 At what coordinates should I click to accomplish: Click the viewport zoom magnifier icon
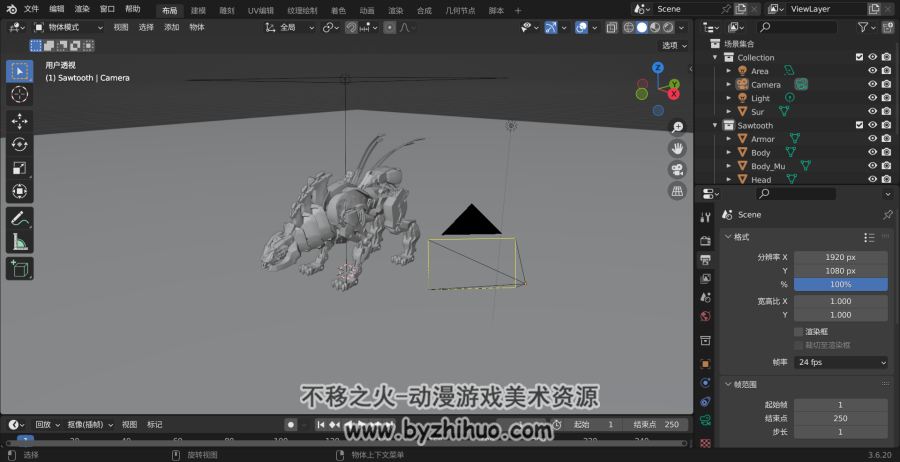click(677, 127)
